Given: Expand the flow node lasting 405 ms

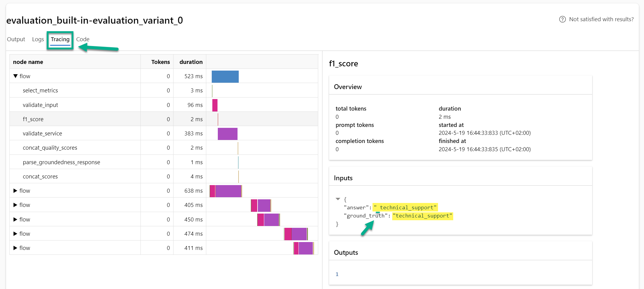Looking at the screenshot, I should coord(15,205).
